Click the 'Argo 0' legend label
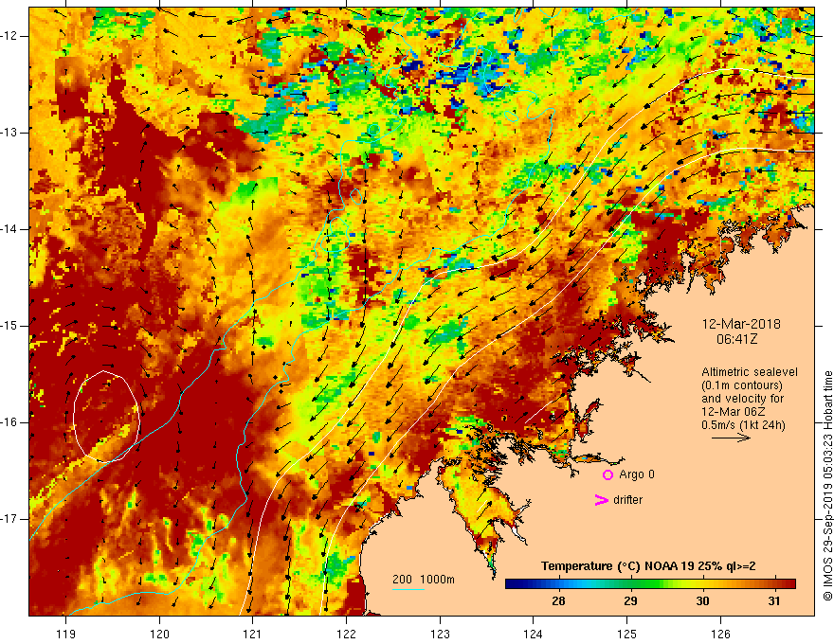834x644 pixels. click(x=637, y=474)
